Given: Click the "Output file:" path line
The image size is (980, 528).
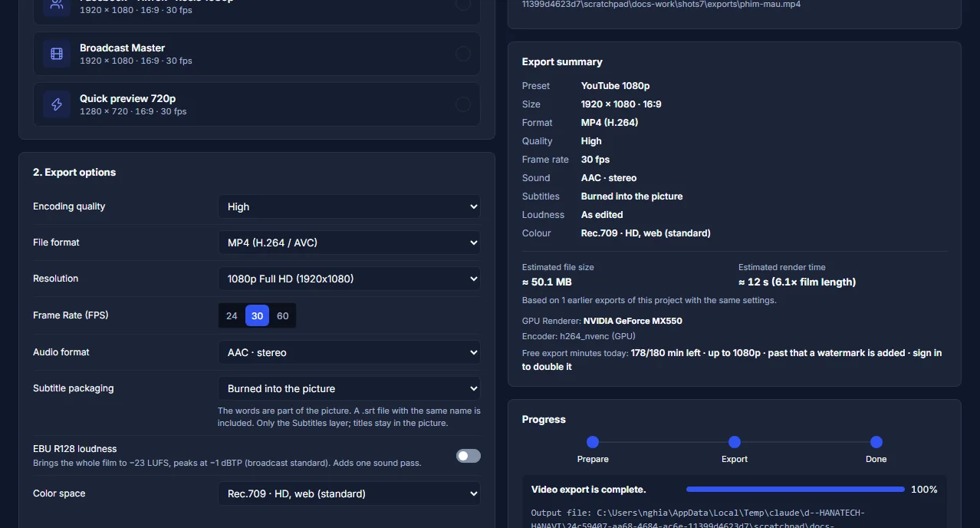Looking at the screenshot, I should click(x=698, y=513).
